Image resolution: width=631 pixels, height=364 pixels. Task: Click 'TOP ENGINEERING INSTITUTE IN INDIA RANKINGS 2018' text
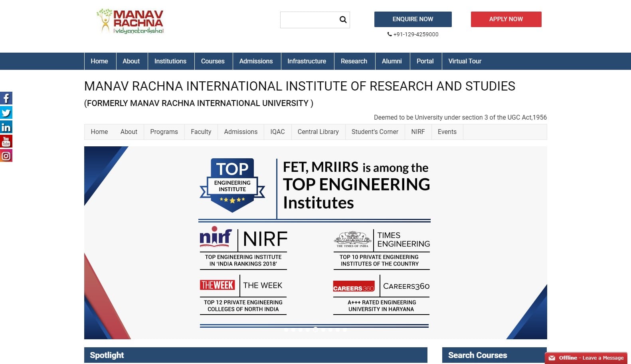tap(243, 260)
